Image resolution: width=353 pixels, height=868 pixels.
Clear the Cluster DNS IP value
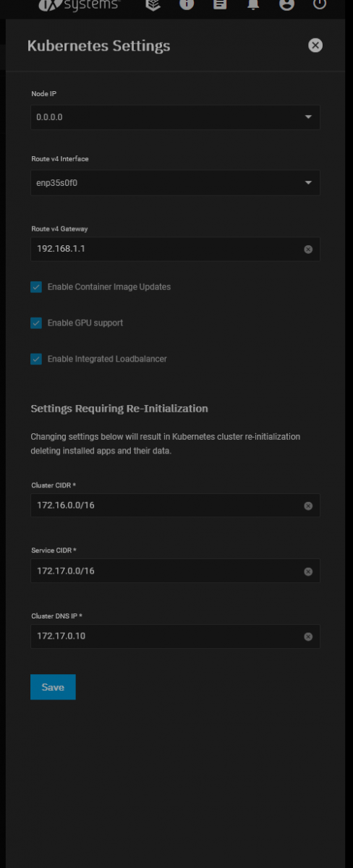pyautogui.click(x=308, y=637)
